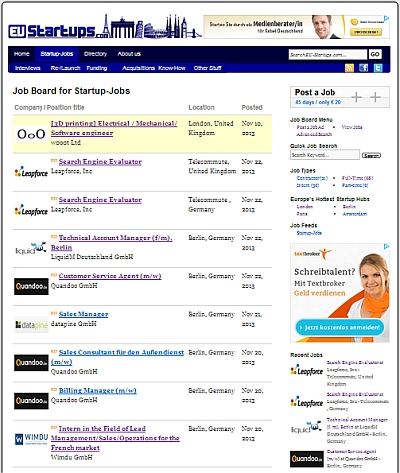Submit the Quick Job Search button
The width and height of the screenshot is (400, 473).
point(371,155)
